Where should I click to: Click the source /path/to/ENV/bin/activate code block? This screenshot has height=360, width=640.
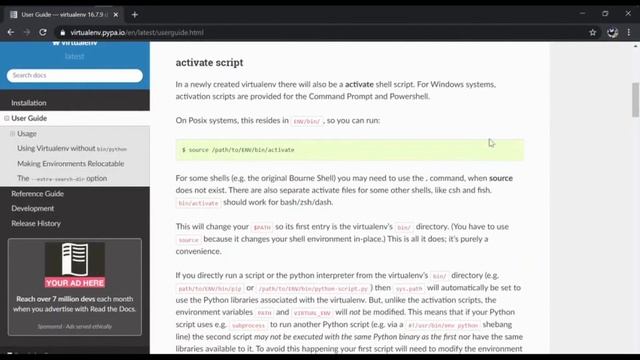pos(350,150)
